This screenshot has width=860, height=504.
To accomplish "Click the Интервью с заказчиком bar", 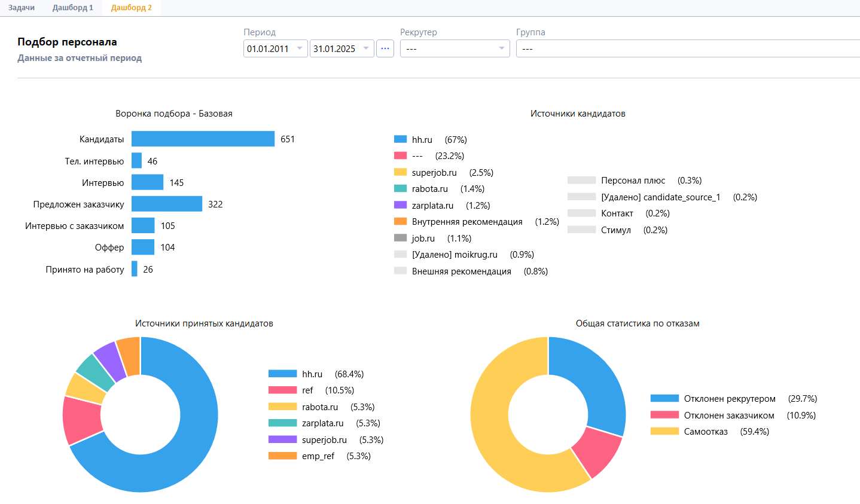I will (x=143, y=225).
